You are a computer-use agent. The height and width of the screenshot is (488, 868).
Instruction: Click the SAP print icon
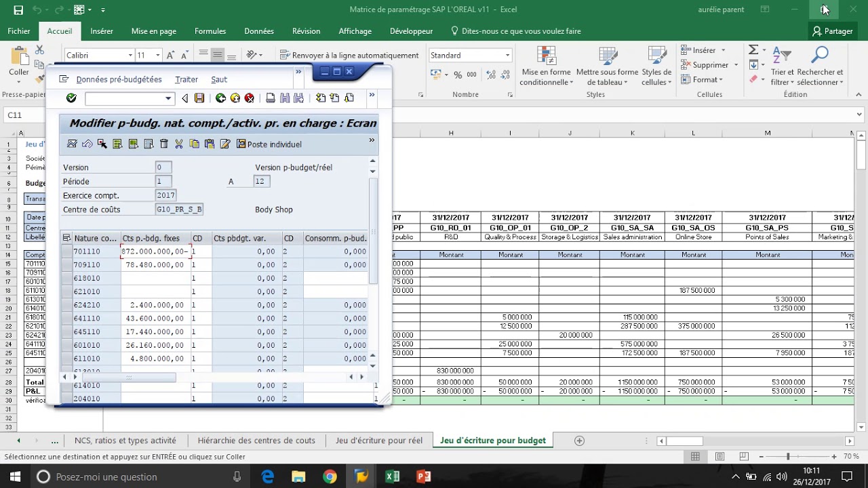271,98
